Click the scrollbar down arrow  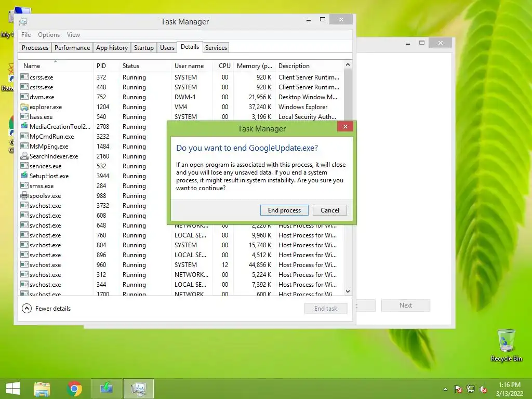pos(348,291)
